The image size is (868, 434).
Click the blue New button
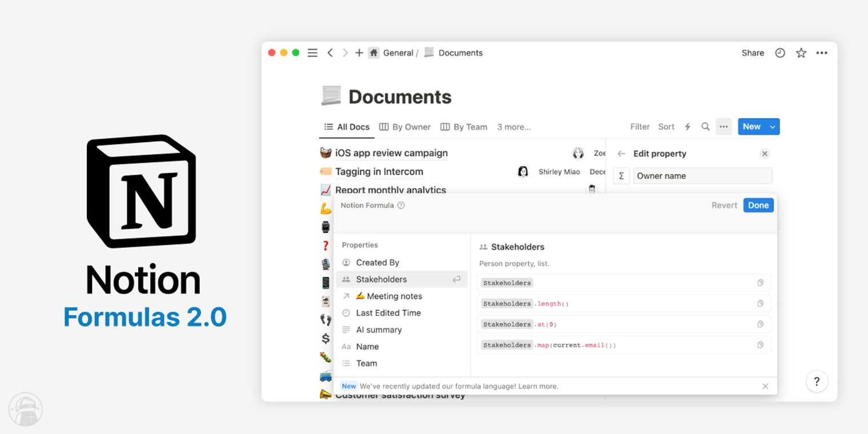(752, 127)
